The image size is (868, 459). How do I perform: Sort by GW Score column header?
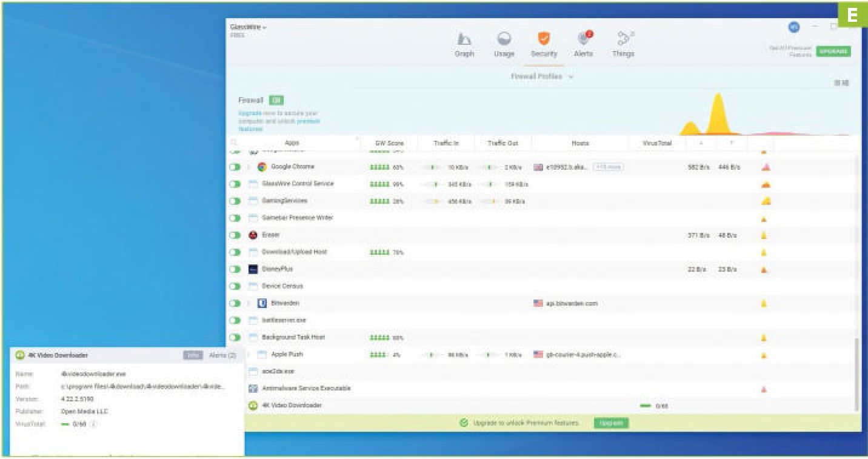click(389, 143)
